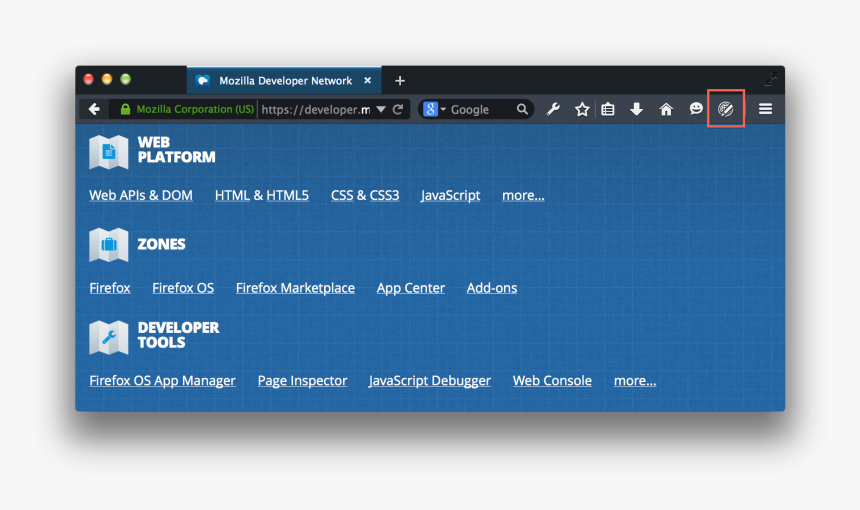The height and width of the screenshot is (510, 860).
Task: Open the Page Inspector link
Action: pyautogui.click(x=302, y=381)
